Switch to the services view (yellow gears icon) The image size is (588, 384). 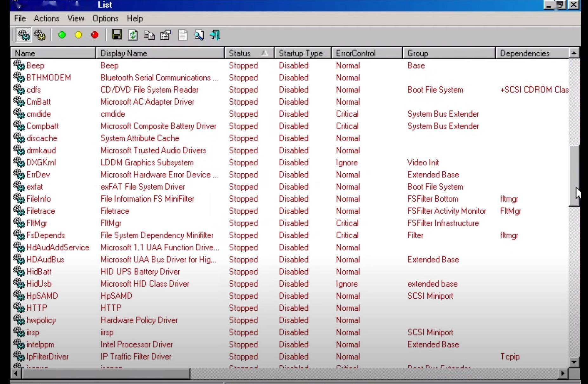pos(40,35)
